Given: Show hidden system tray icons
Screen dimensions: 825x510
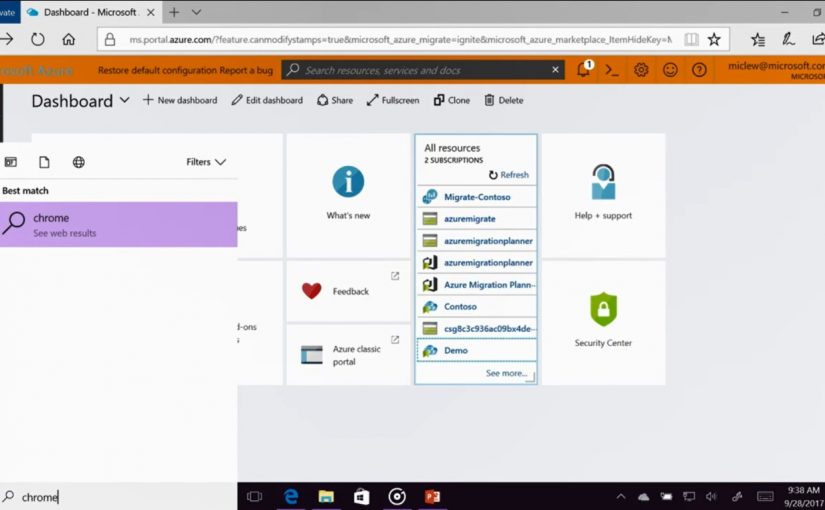Looking at the screenshot, I should (621, 496).
